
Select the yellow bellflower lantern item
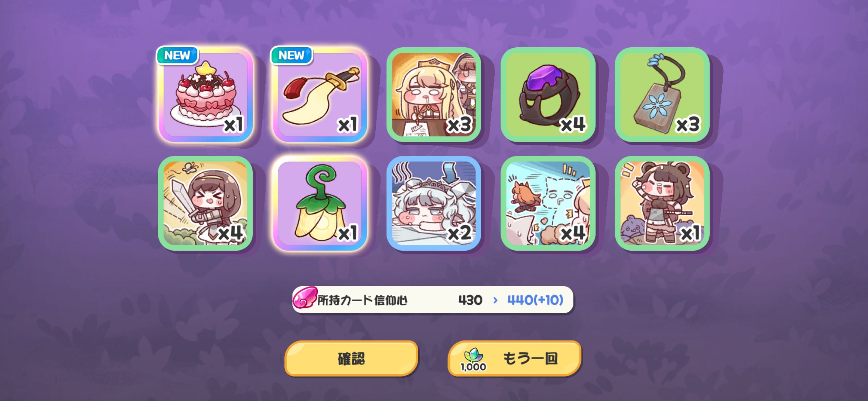tap(320, 203)
